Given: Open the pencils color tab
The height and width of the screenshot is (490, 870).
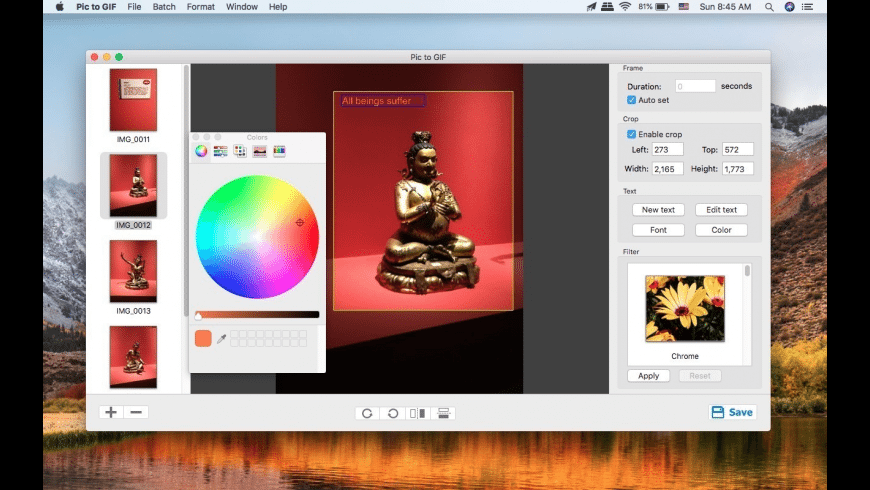Looking at the screenshot, I should click(x=279, y=151).
